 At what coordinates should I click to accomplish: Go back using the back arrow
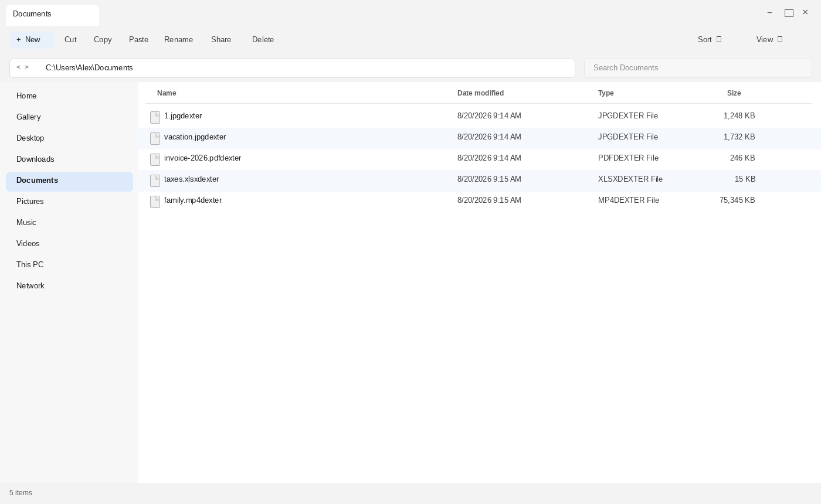(18, 67)
